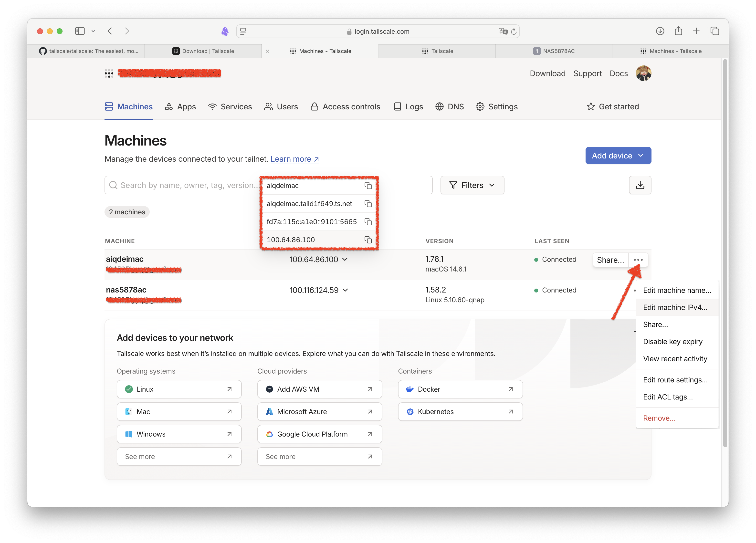Copy aiqdeimac.taild1f649.ts.net address
Viewport: 756px width, 543px height.
point(368,204)
